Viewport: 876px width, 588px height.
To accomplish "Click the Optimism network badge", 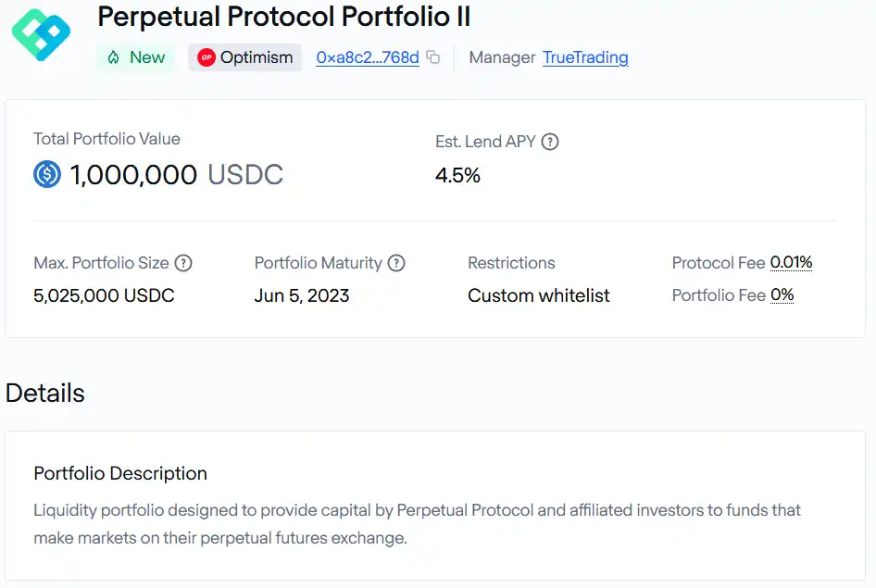I will 244,57.
